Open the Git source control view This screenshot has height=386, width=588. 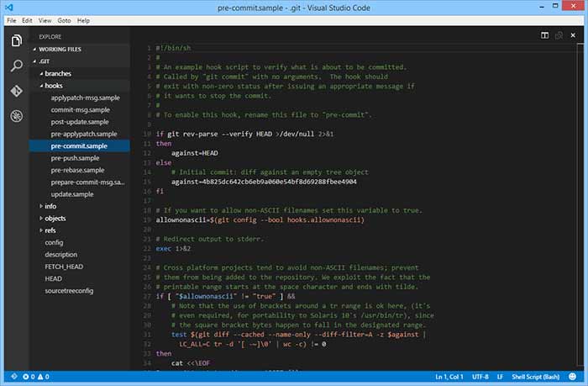click(x=16, y=91)
